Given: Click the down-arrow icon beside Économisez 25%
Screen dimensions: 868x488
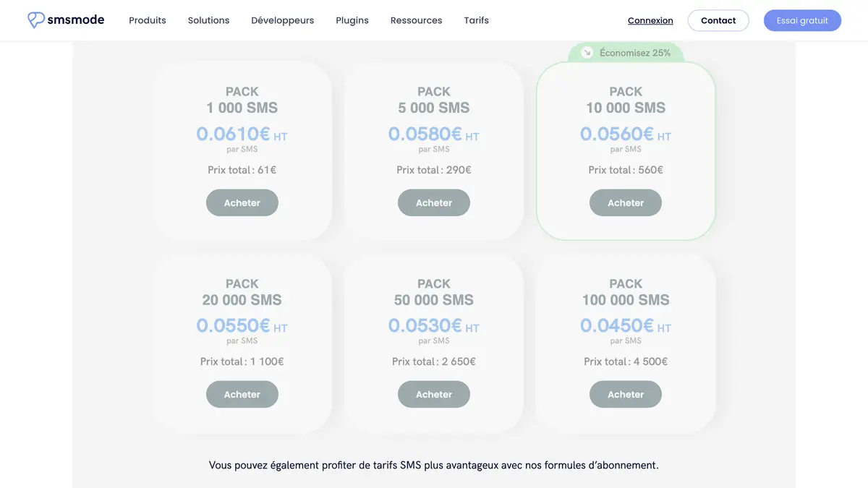Looking at the screenshot, I should click(x=587, y=53).
